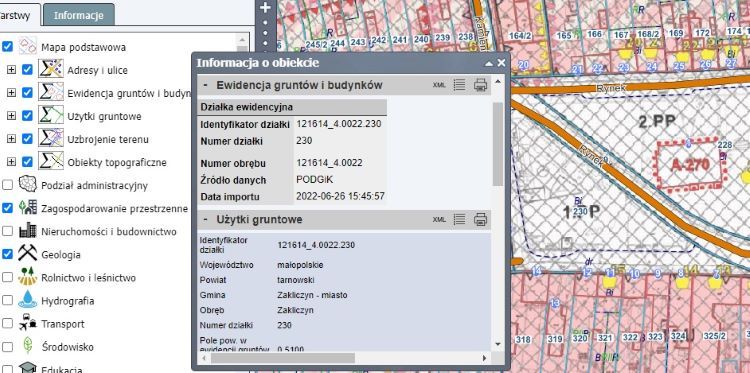
Task: Uncheck the Mapa podstawowa layer checkbox
Action: tap(7, 47)
